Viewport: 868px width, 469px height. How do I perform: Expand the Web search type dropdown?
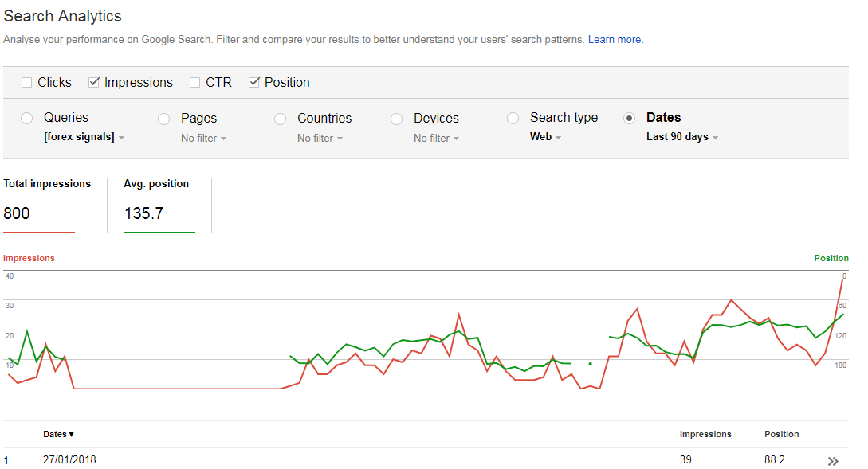click(546, 137)
